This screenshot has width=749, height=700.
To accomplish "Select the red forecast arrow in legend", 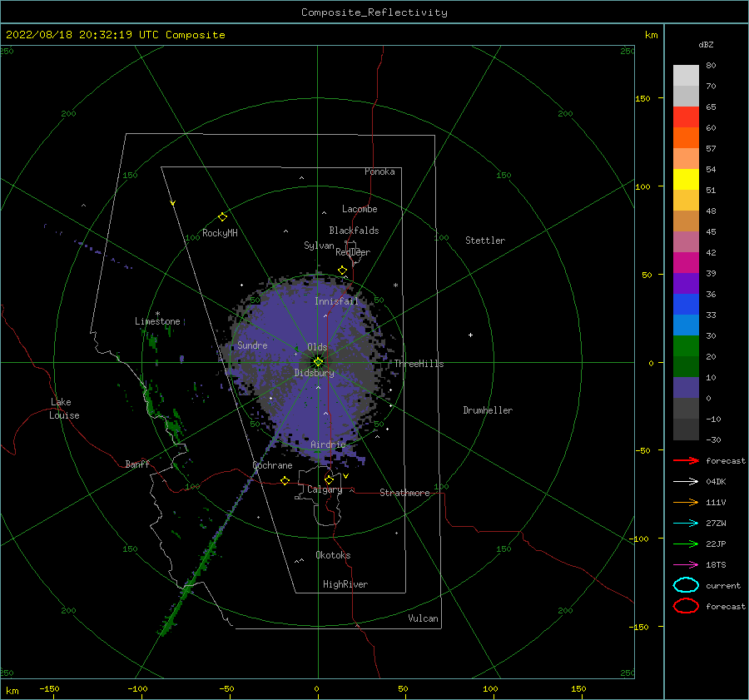I will [x=686, y=460].
